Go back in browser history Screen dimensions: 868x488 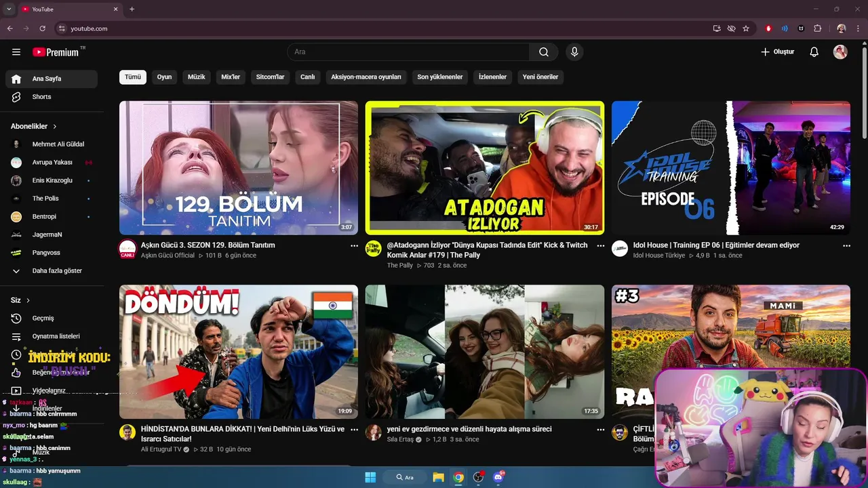pos(9,28)
